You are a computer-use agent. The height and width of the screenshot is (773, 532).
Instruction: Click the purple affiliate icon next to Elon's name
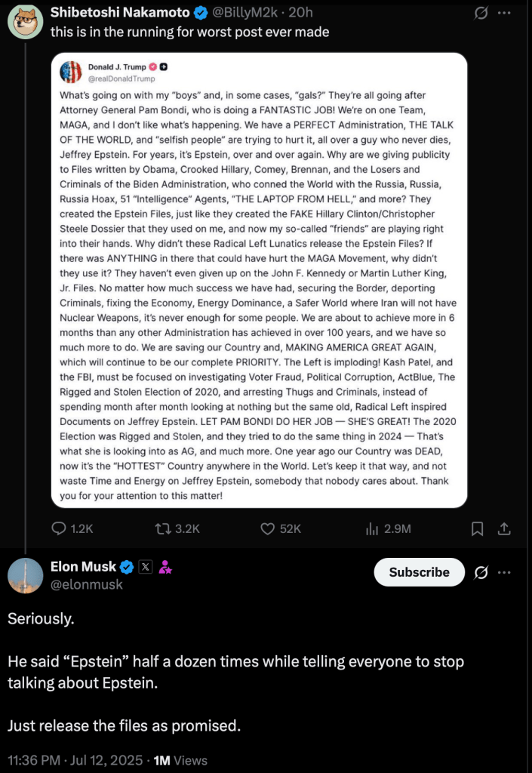166,567
